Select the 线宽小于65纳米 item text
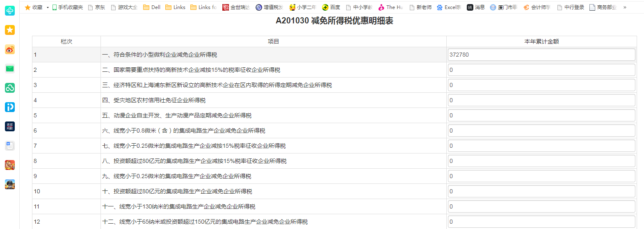 (205, 222)
